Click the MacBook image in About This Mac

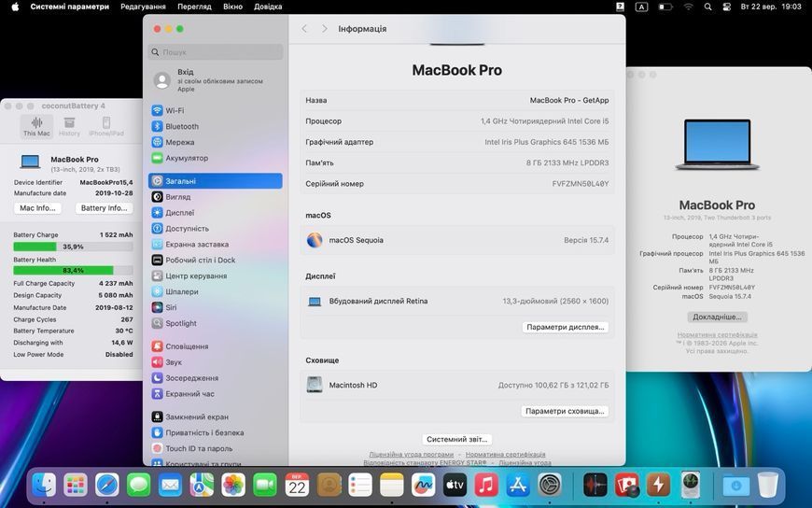tap(717, 145)
